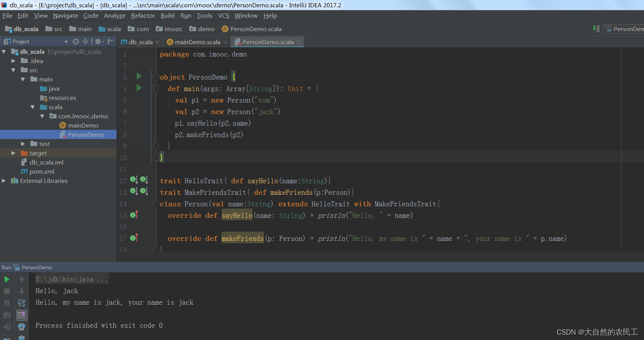Open the File menu
The image size is (644, 340).
pyautogui.click(x=7, y=16)
